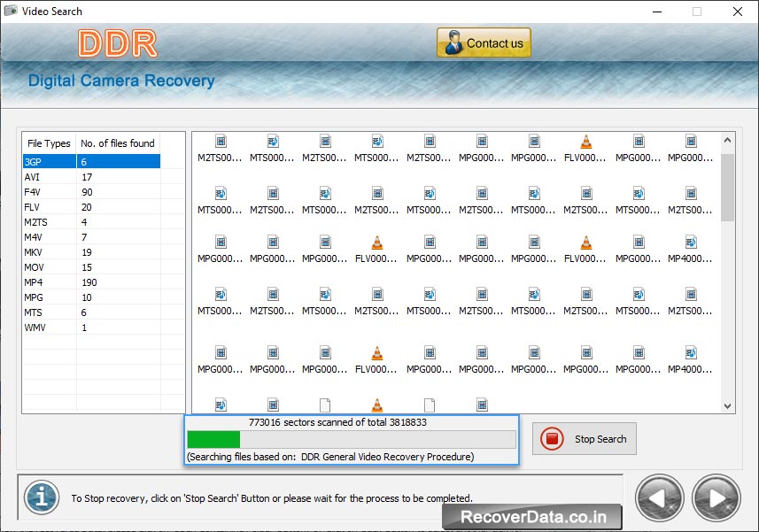Click the count 19 in the MKV row
The image size is (759, 532).
87,252
